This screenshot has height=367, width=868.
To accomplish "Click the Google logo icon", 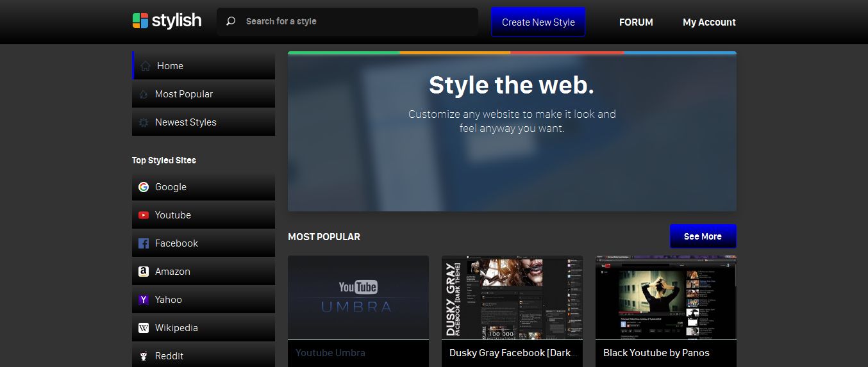I will [144, 187].
